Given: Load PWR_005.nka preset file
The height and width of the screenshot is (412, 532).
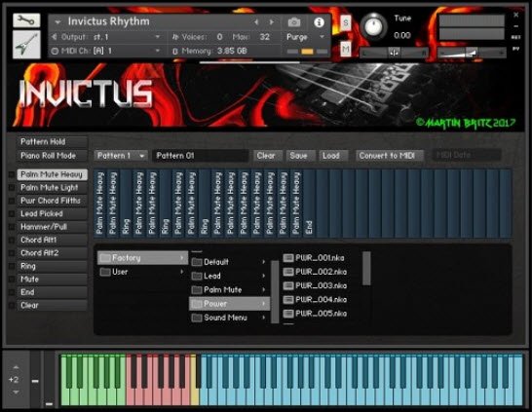Looking at the screenshot, I should (315, 314).
